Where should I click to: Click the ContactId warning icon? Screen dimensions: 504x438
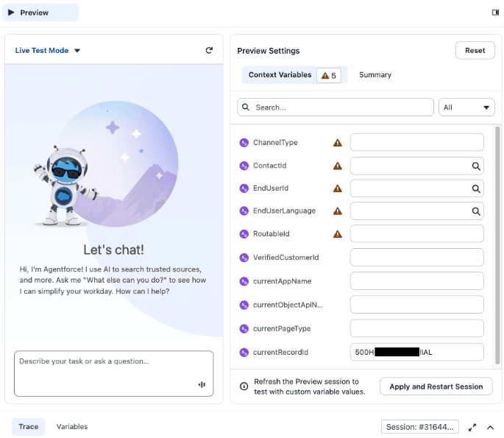coord(338,166)
